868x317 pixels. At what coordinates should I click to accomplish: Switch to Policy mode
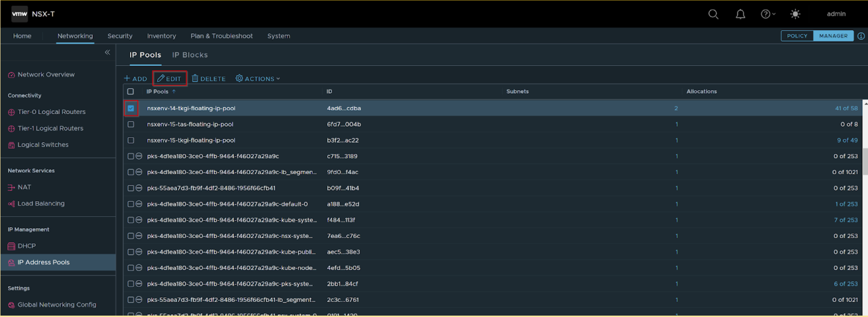click(x=797, y=36)
